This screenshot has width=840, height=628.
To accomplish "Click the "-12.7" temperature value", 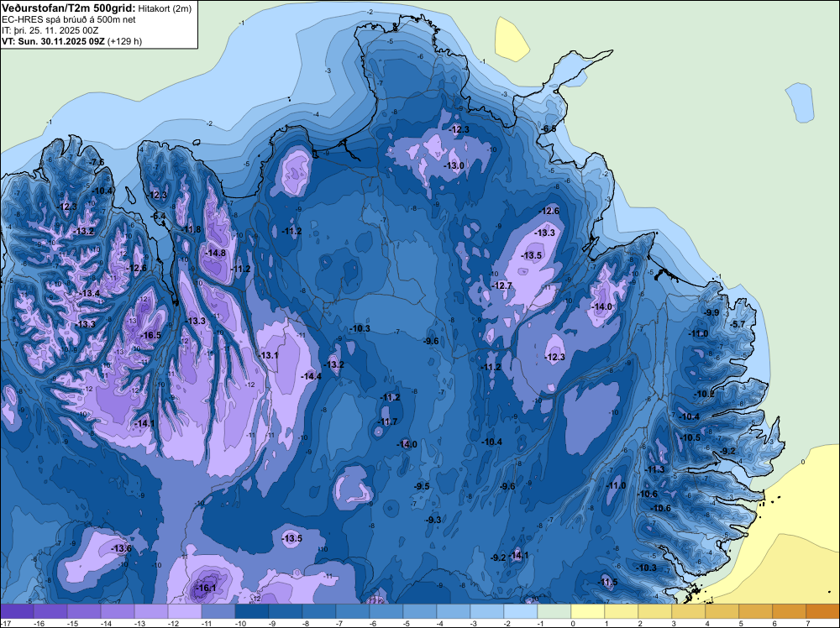I will tap(502, 286).
